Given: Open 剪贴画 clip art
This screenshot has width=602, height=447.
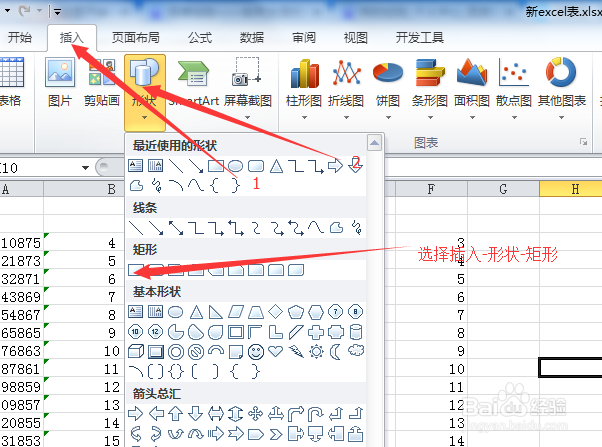Looking at the screenshot, I should [x=102, y=82].
